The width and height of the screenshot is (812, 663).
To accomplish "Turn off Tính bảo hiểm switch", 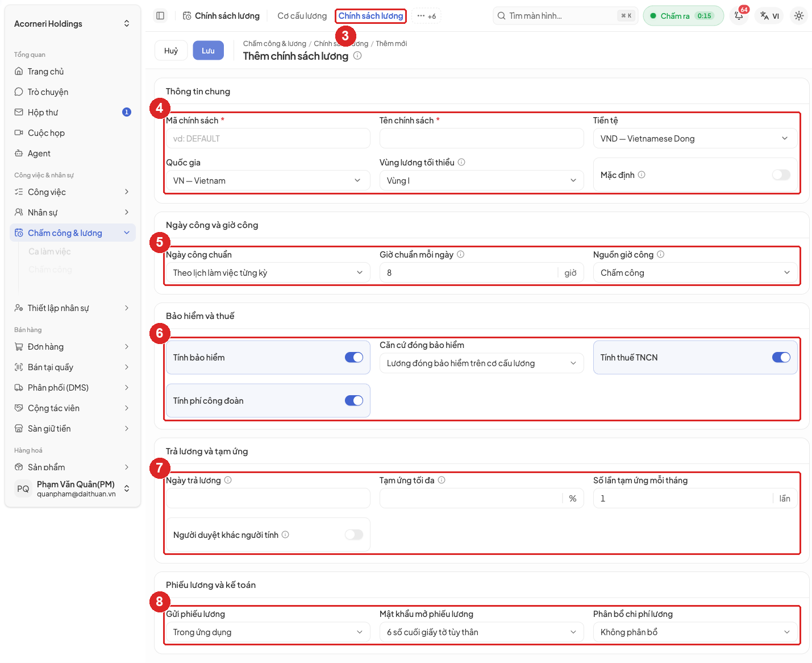I will (353, 357).
